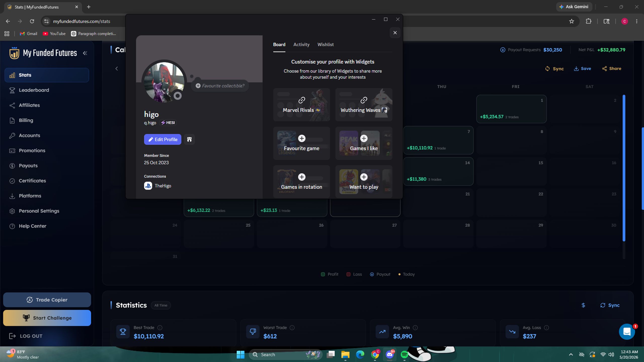Open the Trade Copier button
Screen dimensions: 644x362
[47, 300]
